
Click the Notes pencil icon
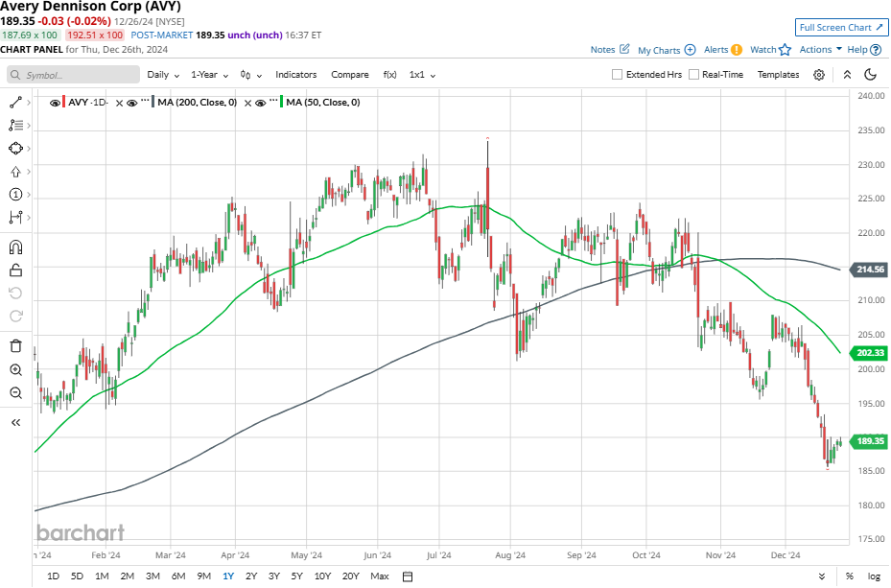(624, 49)
